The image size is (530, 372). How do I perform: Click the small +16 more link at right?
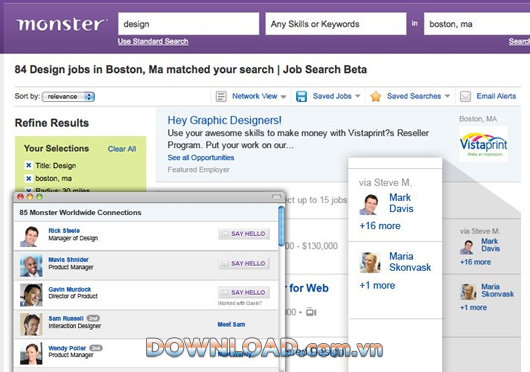(x=475, y=262)
